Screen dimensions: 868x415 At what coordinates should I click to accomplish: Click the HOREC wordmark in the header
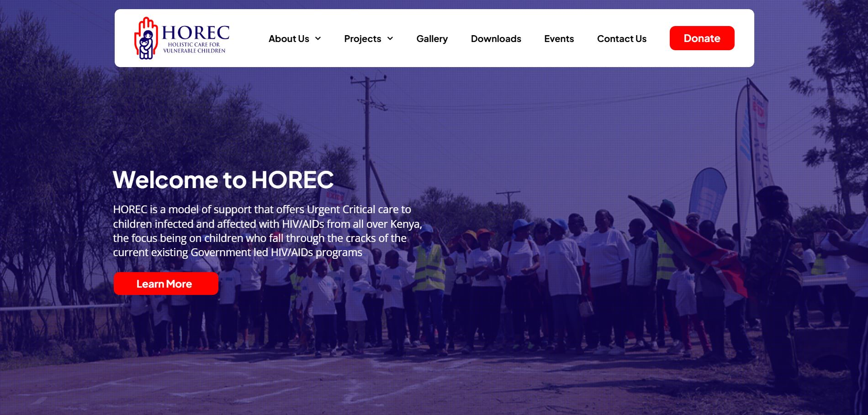[196, 32]
